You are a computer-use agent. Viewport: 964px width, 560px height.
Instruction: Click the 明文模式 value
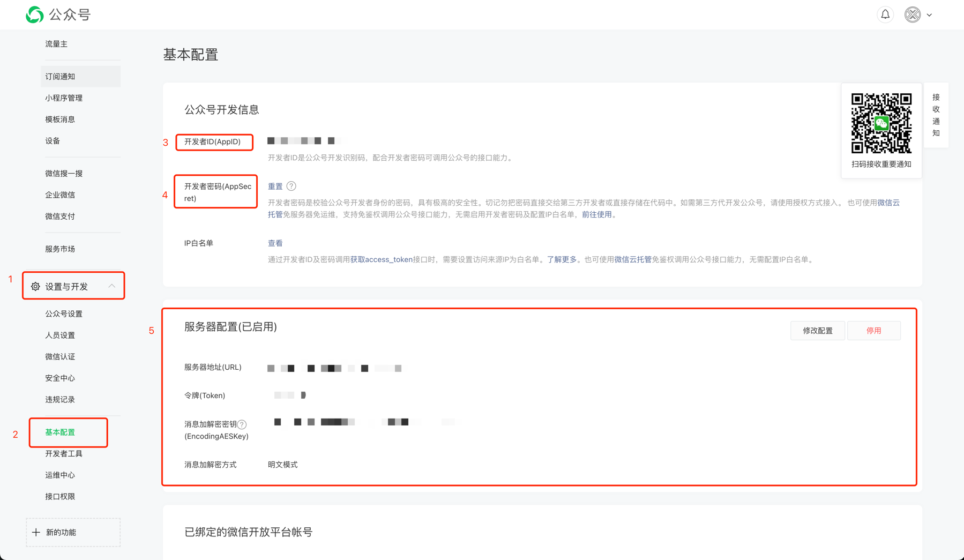283,465
